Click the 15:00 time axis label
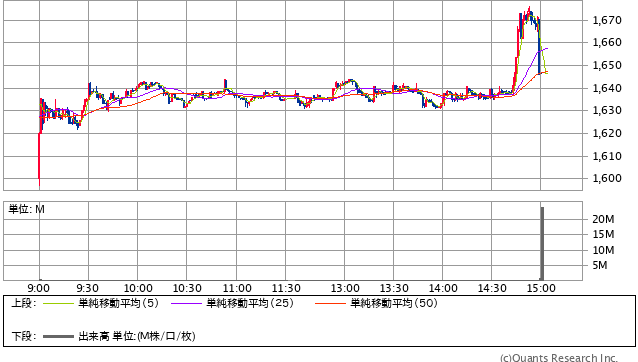The image size is (638, 362). pyautogui.click(x=541, y=288)
